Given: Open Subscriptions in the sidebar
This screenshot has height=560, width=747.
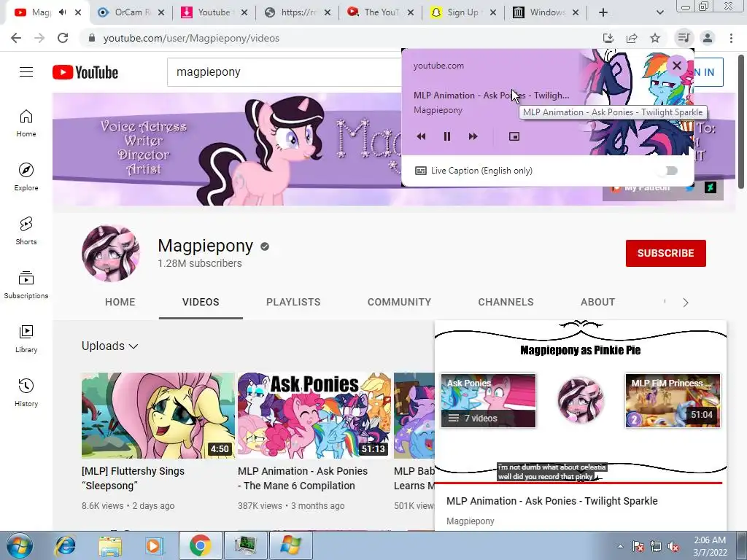Looking at the screenshot, I should click(26, 284).
